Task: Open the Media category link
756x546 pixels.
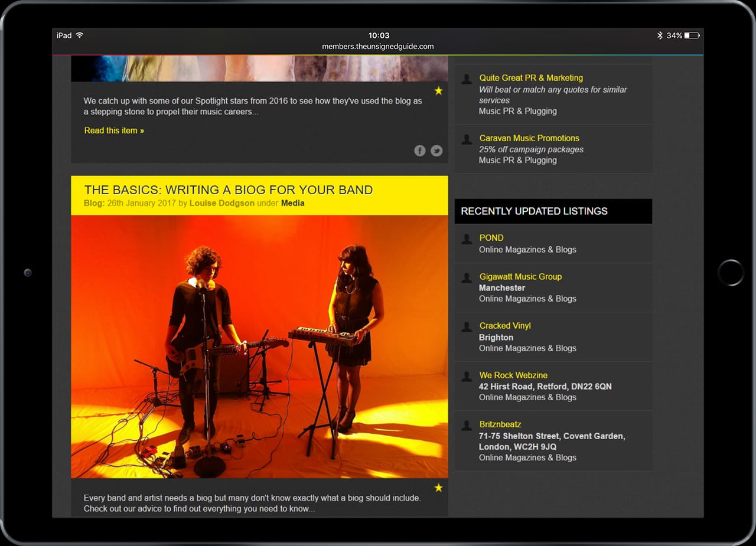Action: (x=293, y=203)
